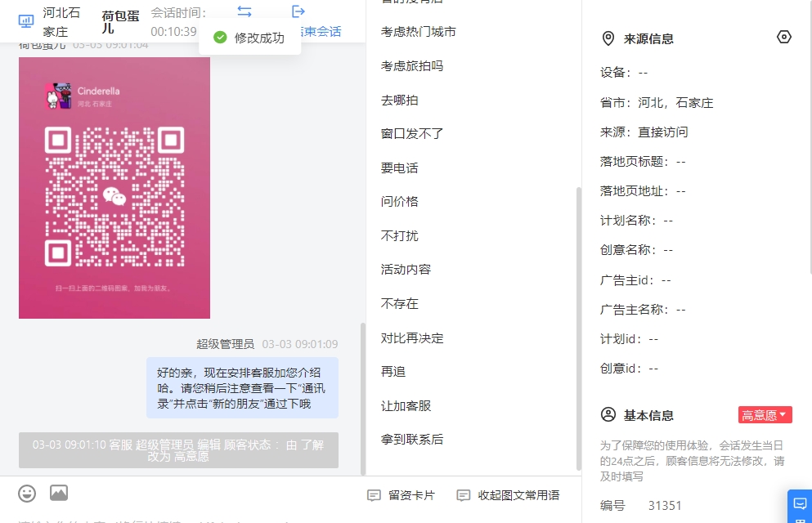Select quick phrase 考虑热门城市
812x523 pixels.
[x=419, y=32]
